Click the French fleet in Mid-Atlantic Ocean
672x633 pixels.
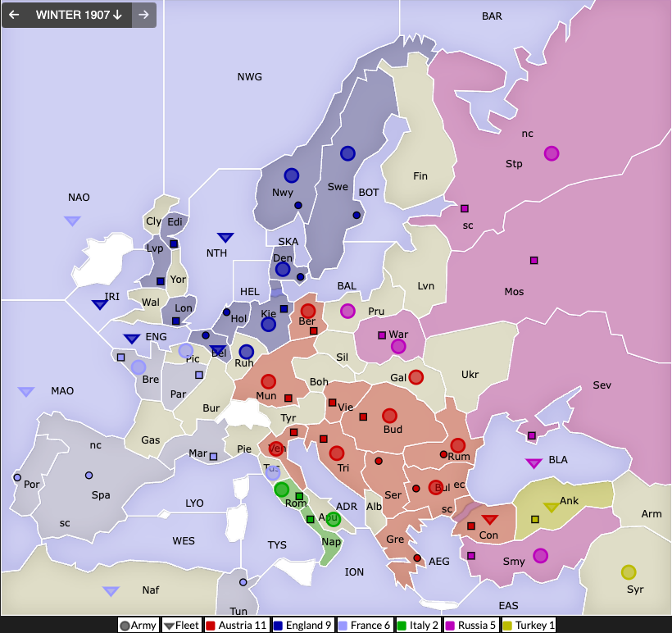[x=26, y=392]
